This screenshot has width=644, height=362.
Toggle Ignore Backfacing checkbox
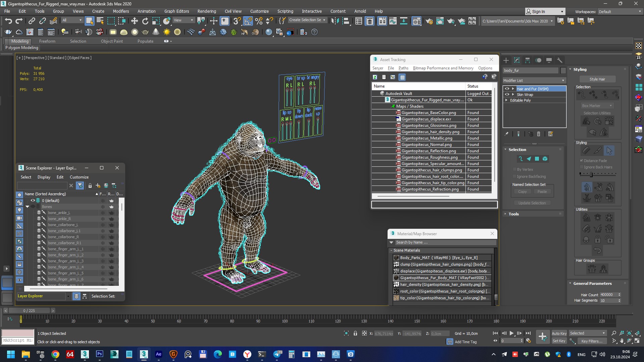514,176
